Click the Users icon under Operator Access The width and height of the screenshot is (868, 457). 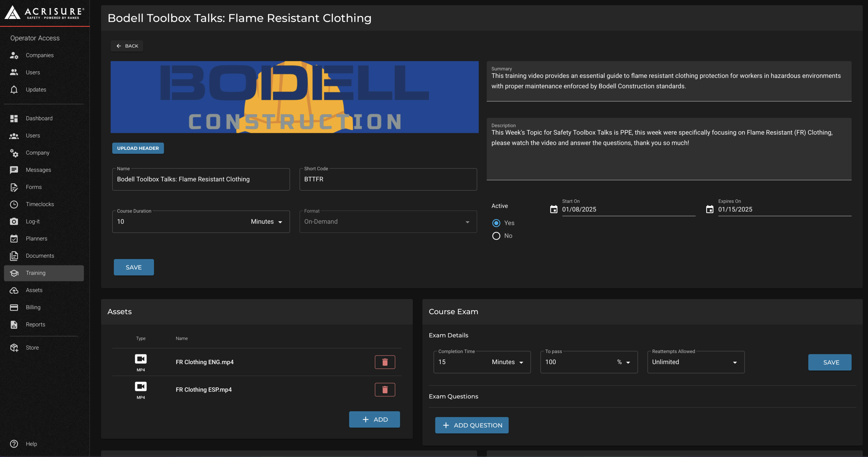[14, 72]
